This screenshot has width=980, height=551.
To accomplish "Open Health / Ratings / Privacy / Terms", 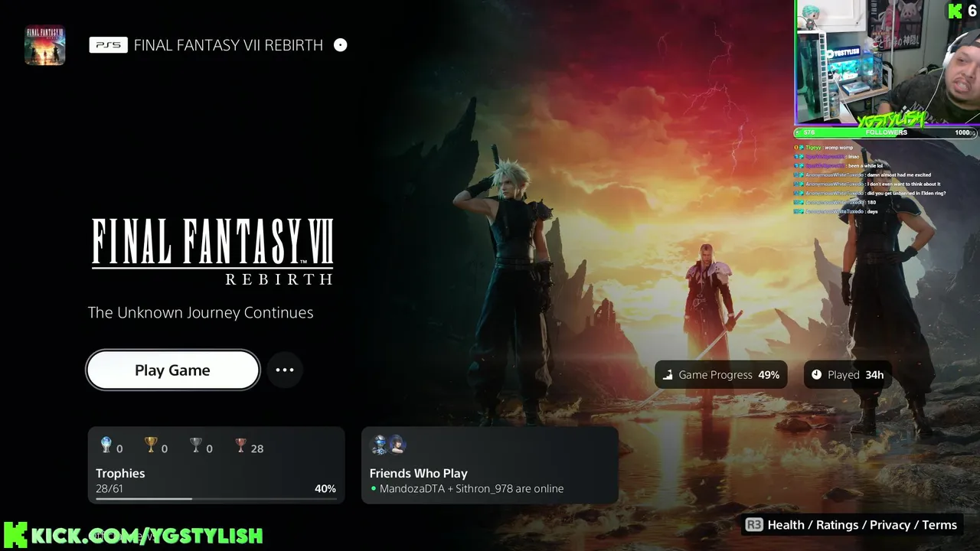I will pos(862,525).
